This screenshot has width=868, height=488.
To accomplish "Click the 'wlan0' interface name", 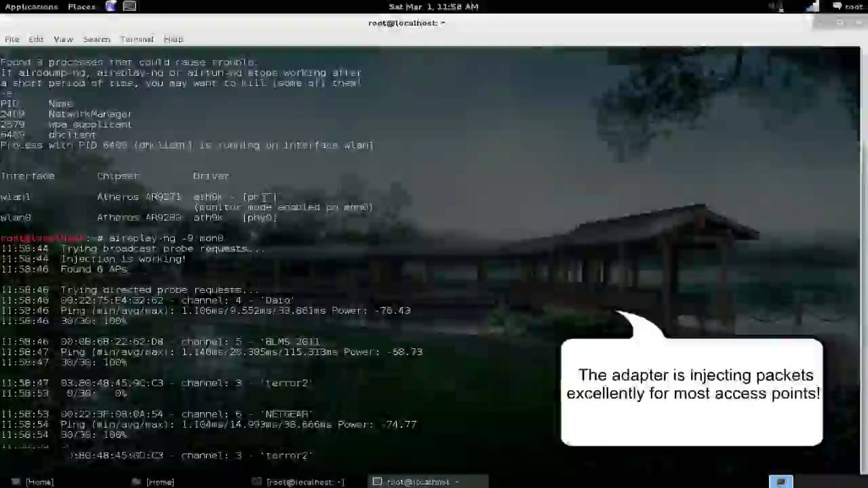I will (x=16, y=218).
